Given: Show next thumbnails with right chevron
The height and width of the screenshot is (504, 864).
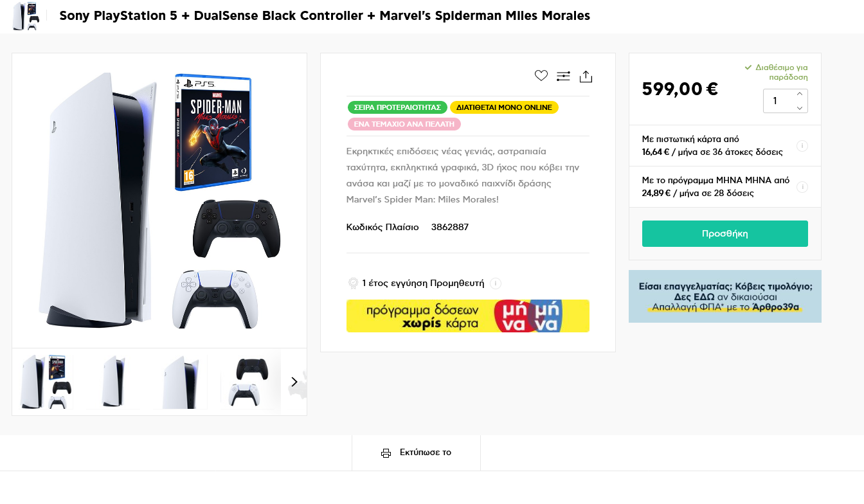Looking at the screenshot, I should (x=294, y=382).
